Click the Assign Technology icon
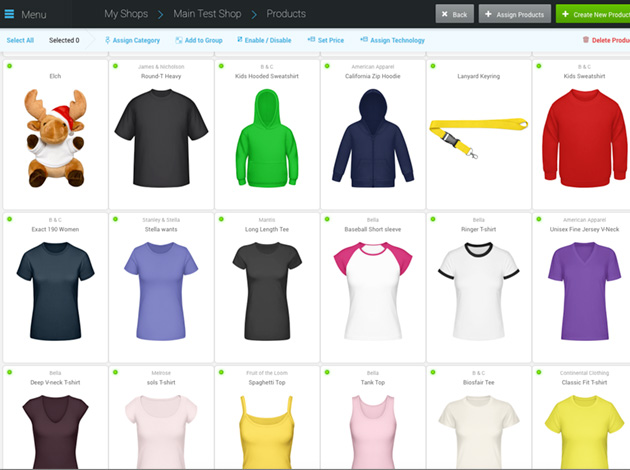Screen dimensions: 630x470 pos(364,39)
